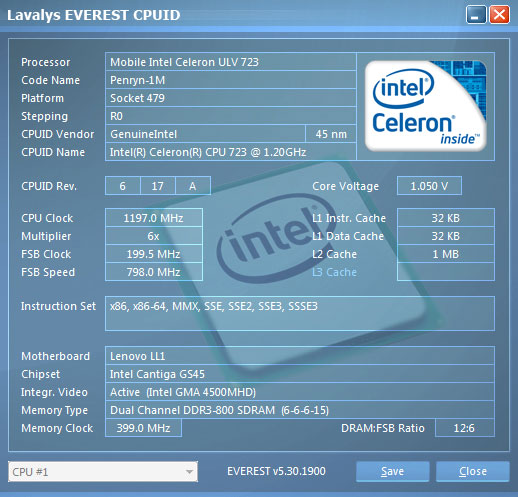Open the CPU #1 selector dropdown

pos(103,472)
